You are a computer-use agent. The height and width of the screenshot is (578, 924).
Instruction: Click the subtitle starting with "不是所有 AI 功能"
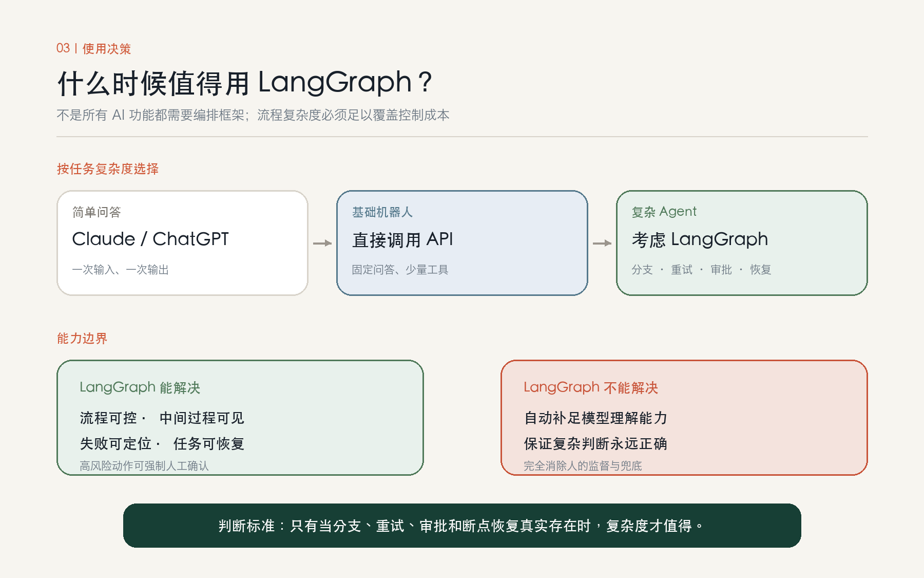point(253,115)
